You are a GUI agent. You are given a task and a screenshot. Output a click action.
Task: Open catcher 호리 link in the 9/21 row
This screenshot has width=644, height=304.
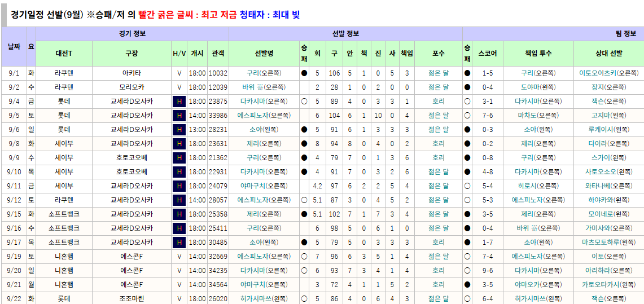[438, 285]
